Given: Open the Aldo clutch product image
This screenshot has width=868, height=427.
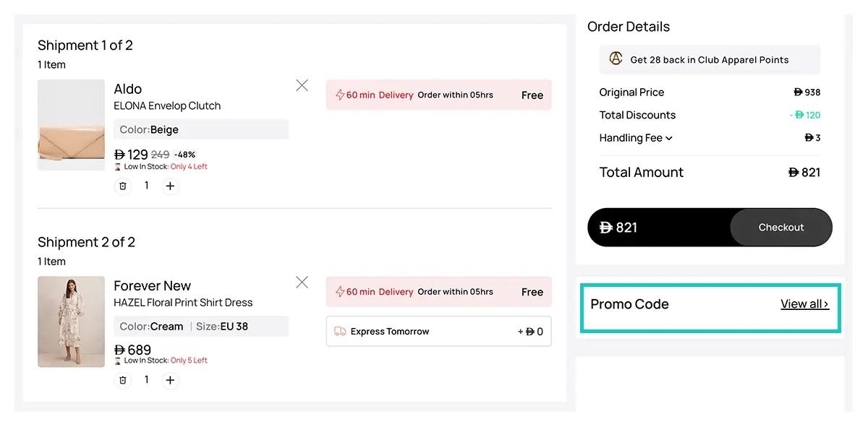Looking at the screenshot, I should (71, 125).
